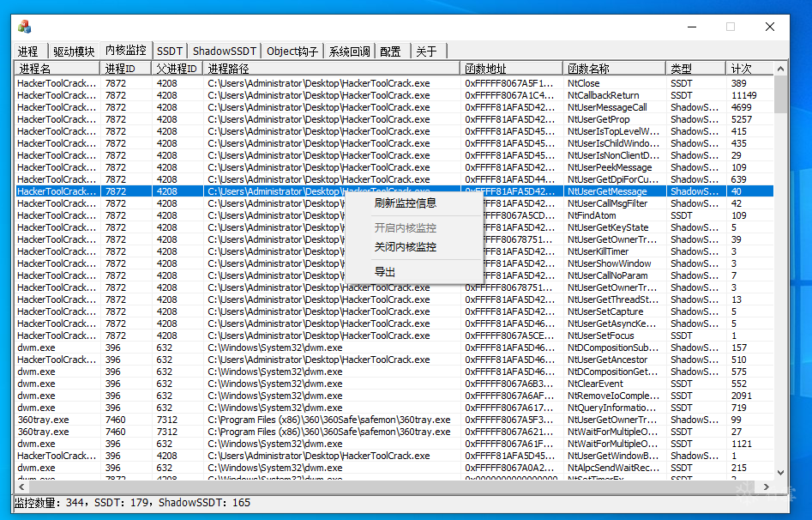Click vertical scrollbar up arrow
The width and height of the screenshot is (812, 520).
[780, 69]
